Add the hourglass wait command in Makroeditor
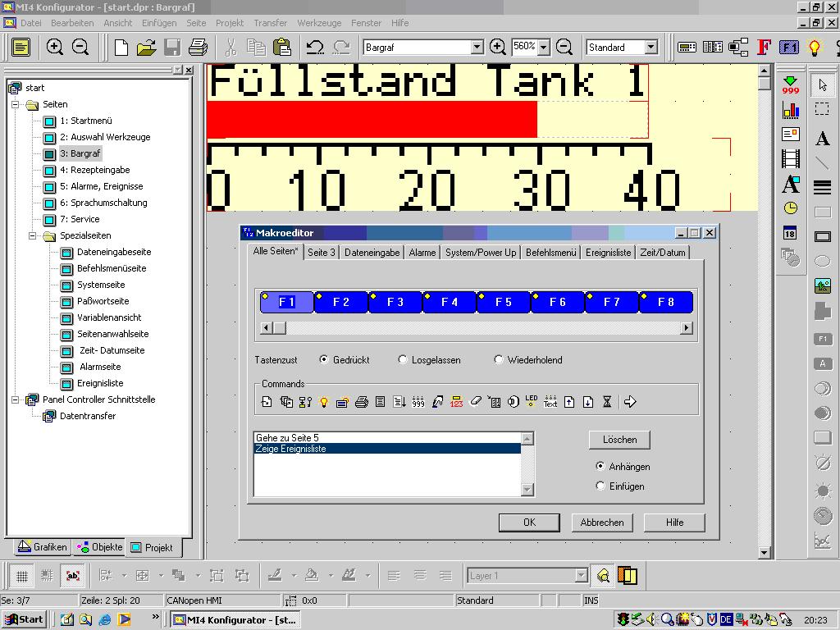Screen dimensions: 840x630 point(607,402)
